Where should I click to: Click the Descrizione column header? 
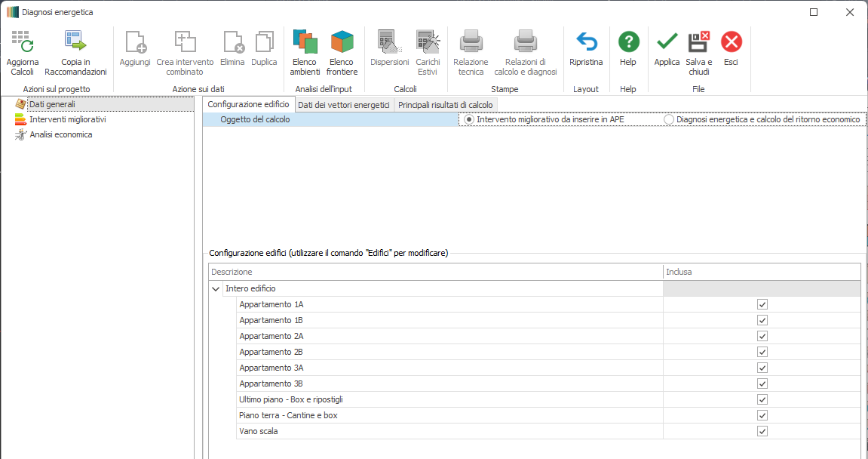(434, 272)
